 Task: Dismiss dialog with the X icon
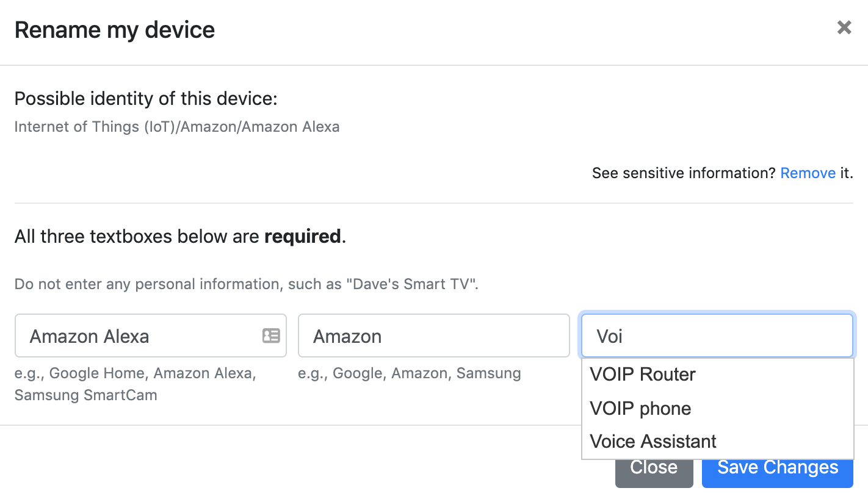coord(844,27)
